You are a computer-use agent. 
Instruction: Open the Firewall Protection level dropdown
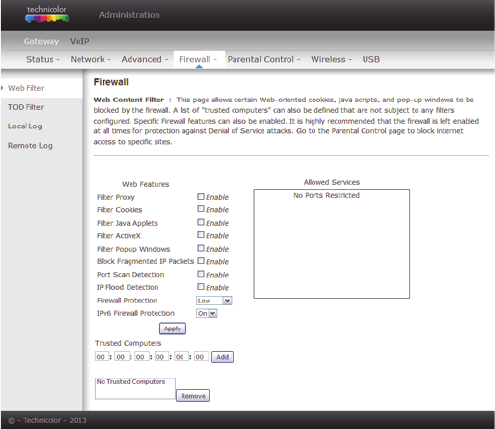point(214,301)
